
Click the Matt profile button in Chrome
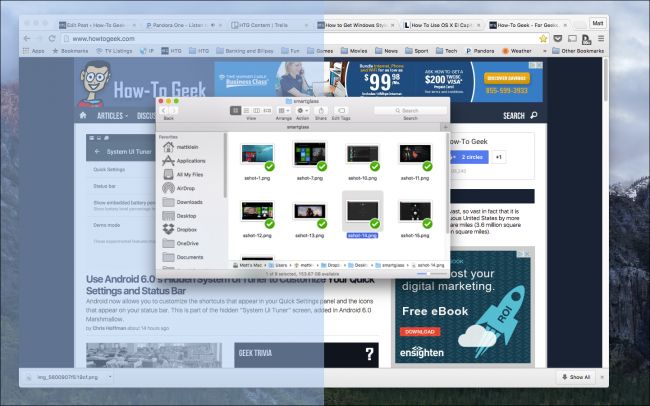(x=597, y=23)
